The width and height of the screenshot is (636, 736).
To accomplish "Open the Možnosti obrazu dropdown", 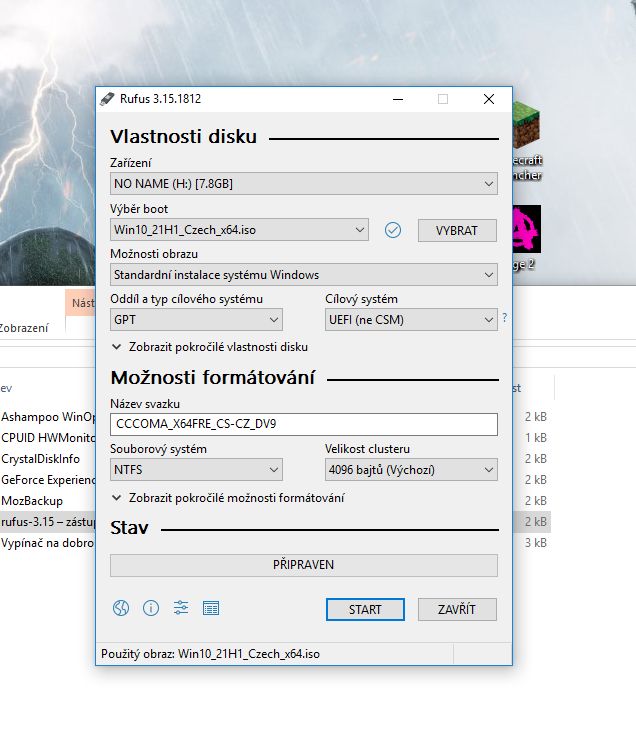I will [304, 275].
